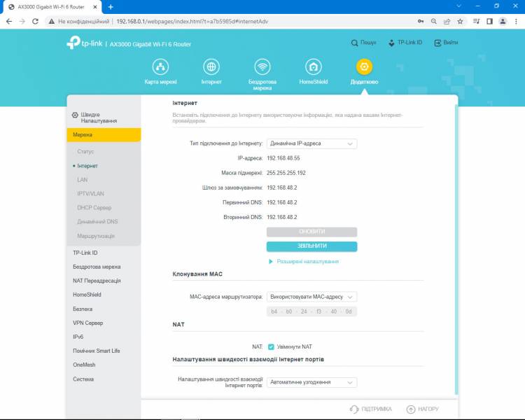
Task: Select the Advanced (Додатково) gear icon
Action: [364, 67]
